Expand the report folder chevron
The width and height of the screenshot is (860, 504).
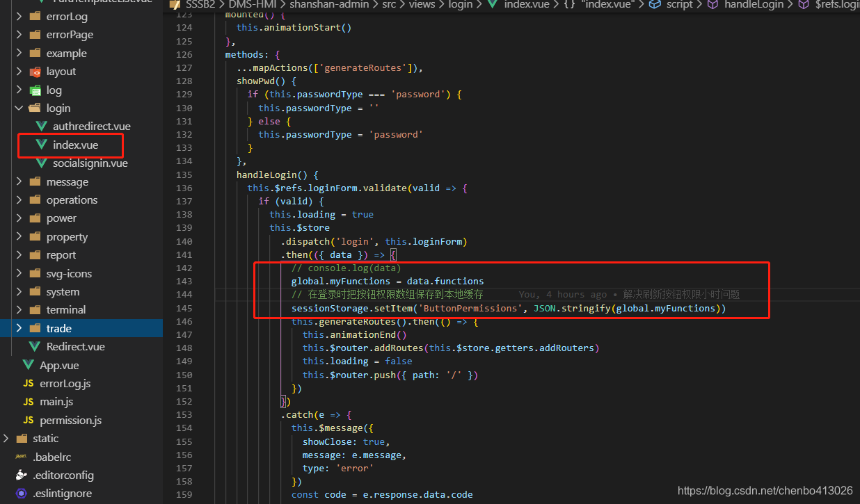tap(19, 255)
